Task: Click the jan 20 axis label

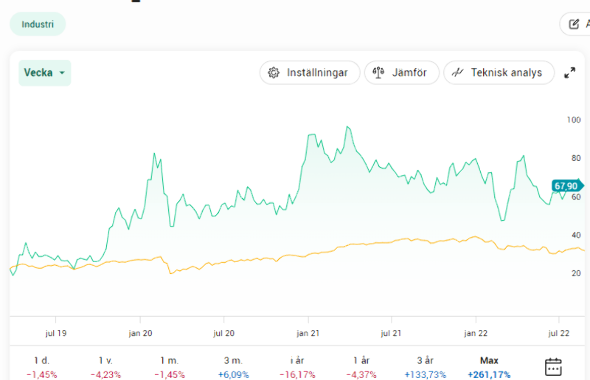Action: click(140, 333)
